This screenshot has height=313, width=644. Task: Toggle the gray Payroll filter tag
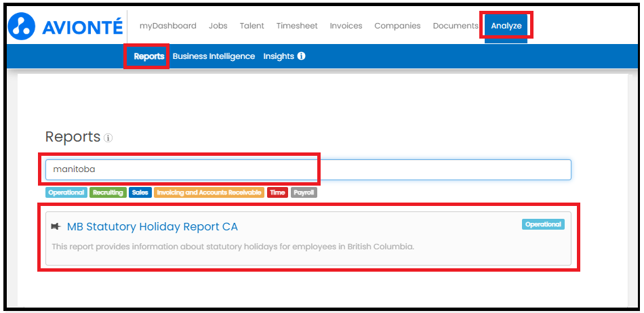(x=304, y=193)
